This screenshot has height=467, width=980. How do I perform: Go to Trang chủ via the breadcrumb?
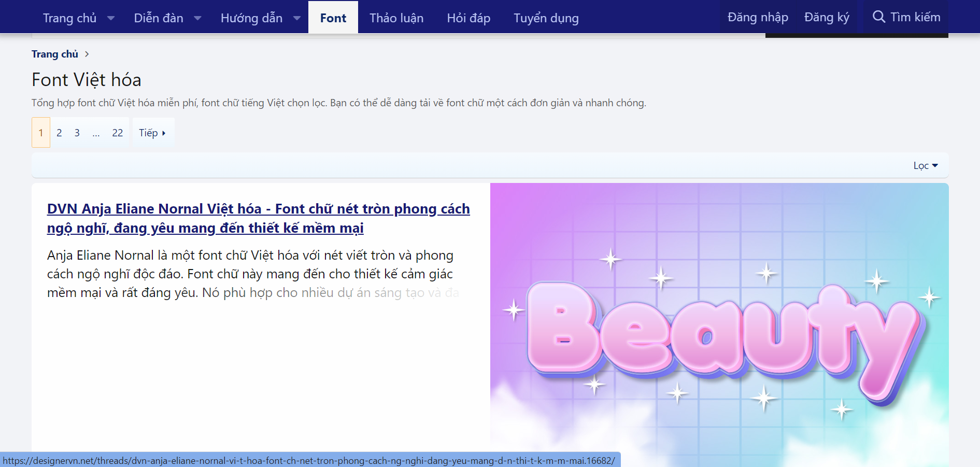coord(54,54)
